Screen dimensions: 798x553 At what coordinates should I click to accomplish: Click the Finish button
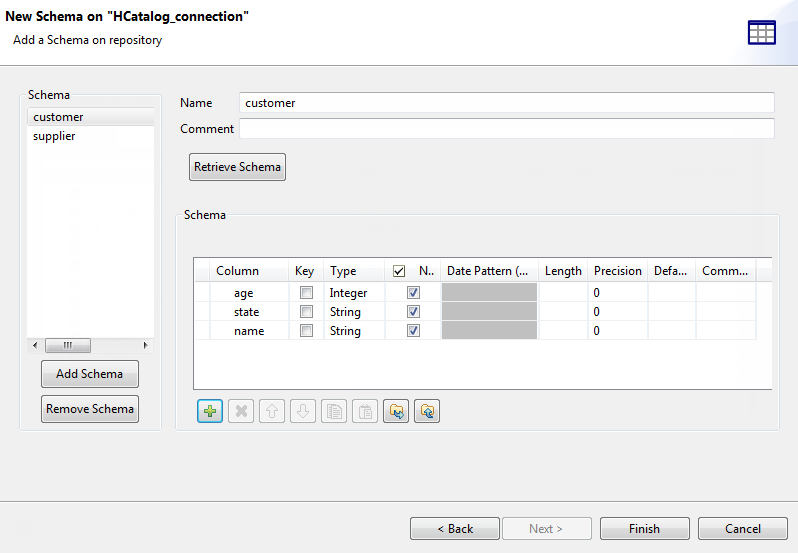pos(644,529)
